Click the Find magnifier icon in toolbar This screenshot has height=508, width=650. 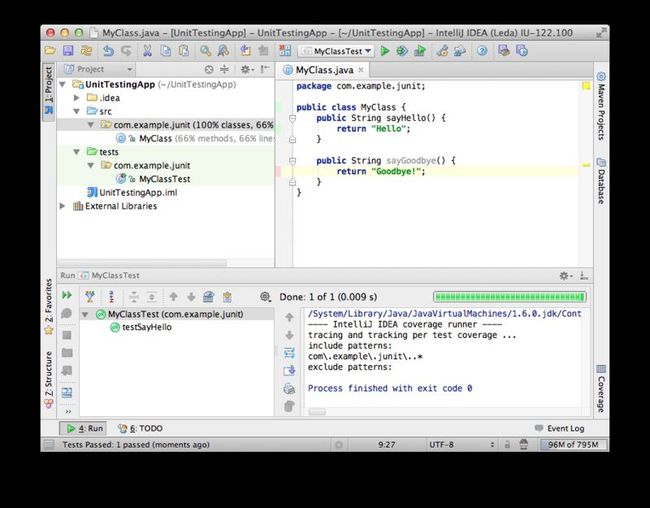click(205, 51)
